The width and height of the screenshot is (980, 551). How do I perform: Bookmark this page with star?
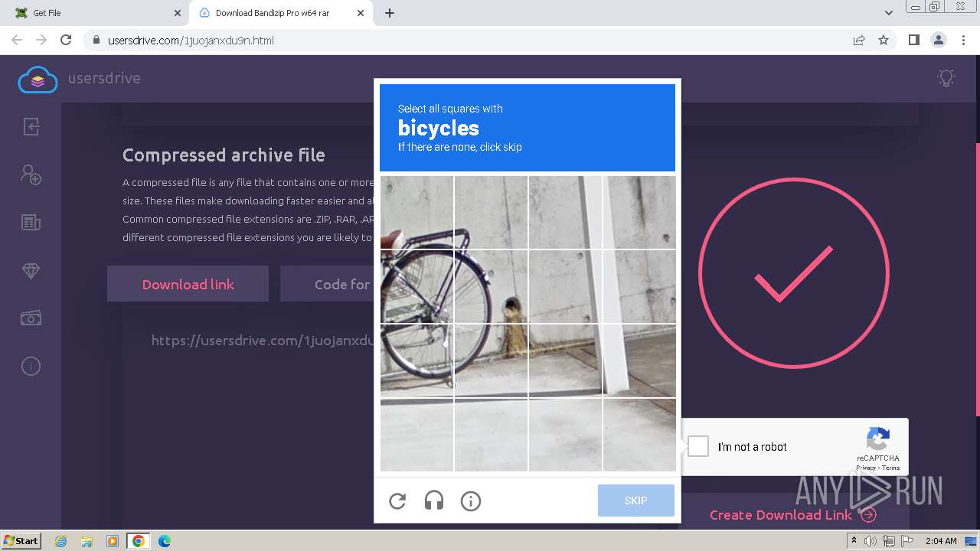(884, 40)
